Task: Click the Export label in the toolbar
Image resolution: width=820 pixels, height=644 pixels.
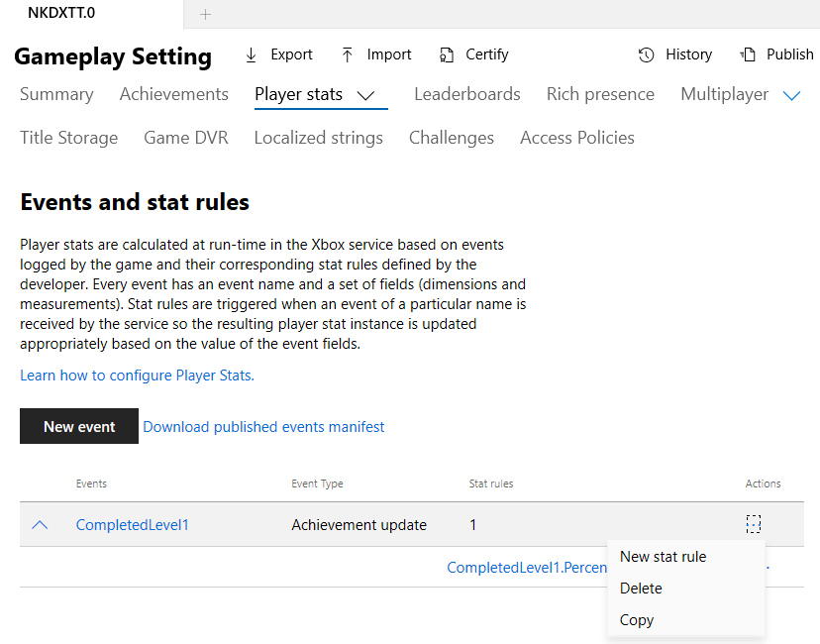Action: [x=291, y=54]
